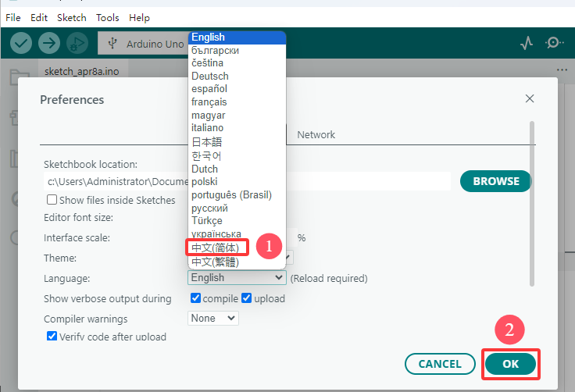This screenshot has width=575, height=392.
Task: Open the Compiler warnings None dropdown
Action: [x=213, y=318]
